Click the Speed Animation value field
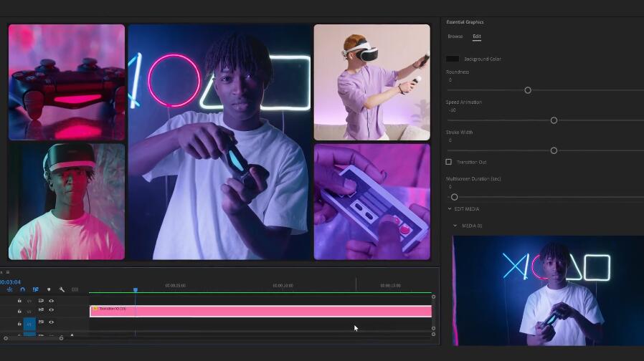The width and height of the screenshot is (644, 361). coord(452,110)
